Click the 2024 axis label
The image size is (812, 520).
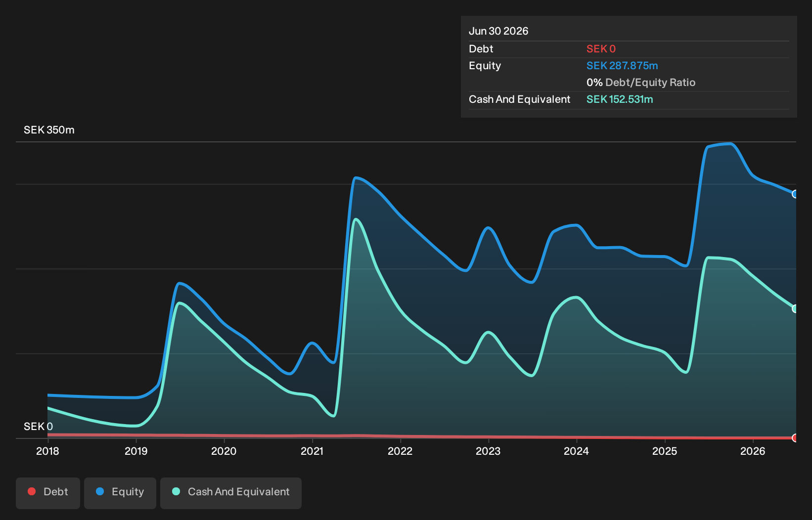pos(577,451)
